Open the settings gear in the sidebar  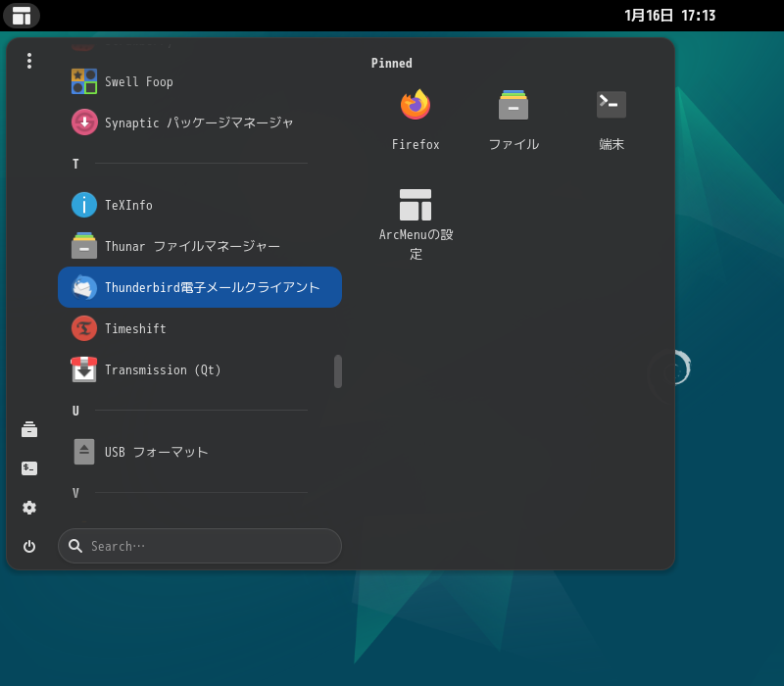click(x=29, y=508)
